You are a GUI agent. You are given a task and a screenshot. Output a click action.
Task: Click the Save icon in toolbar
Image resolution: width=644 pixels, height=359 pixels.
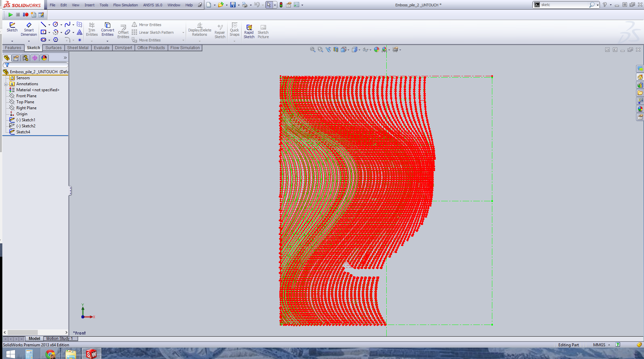click(233, 5)
